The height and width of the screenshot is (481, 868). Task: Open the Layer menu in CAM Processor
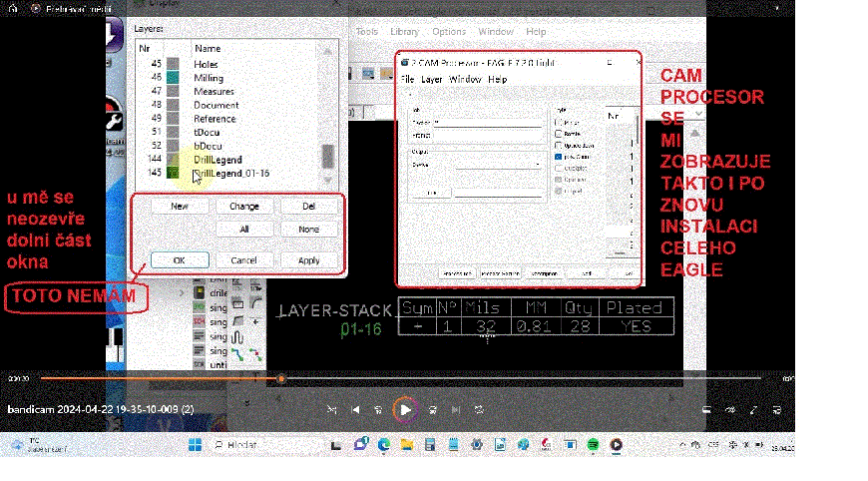tap(431, 79)
